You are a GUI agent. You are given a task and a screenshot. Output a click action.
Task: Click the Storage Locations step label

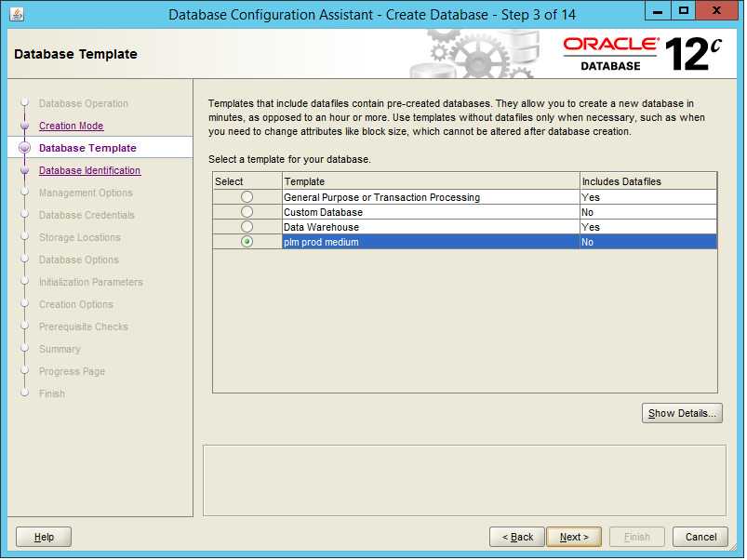[80, 237]
